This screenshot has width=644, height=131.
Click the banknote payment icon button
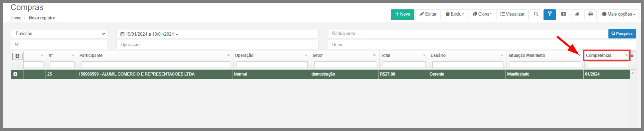click(564, 14)
